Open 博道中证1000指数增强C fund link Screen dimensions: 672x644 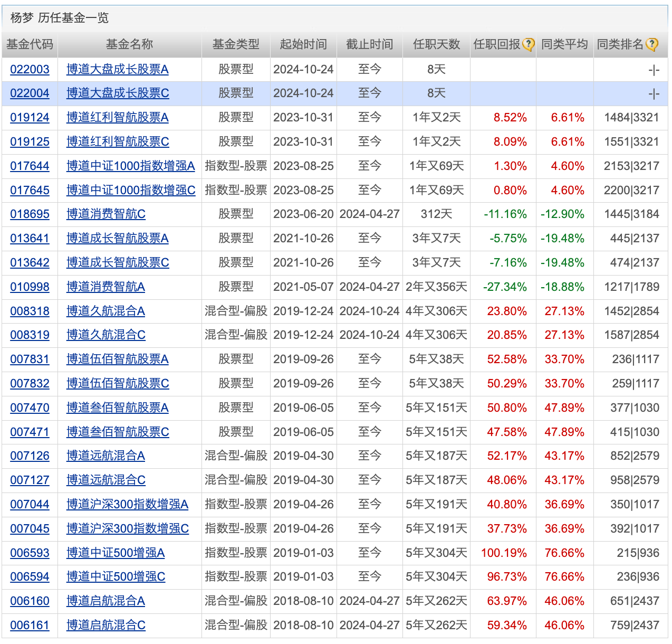(x=131, y=191)
